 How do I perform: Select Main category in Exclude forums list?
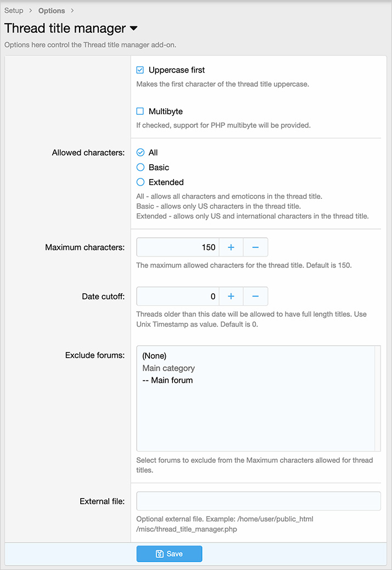click(x=169, y=368)
